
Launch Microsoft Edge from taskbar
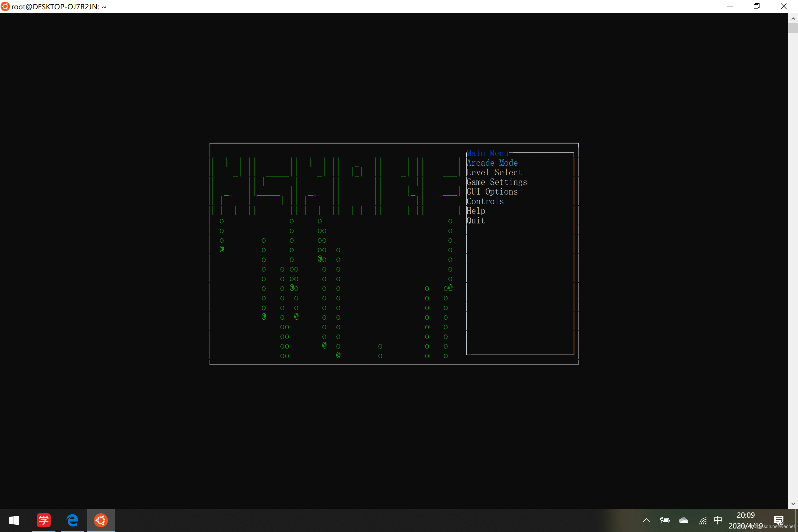point(72,520)
